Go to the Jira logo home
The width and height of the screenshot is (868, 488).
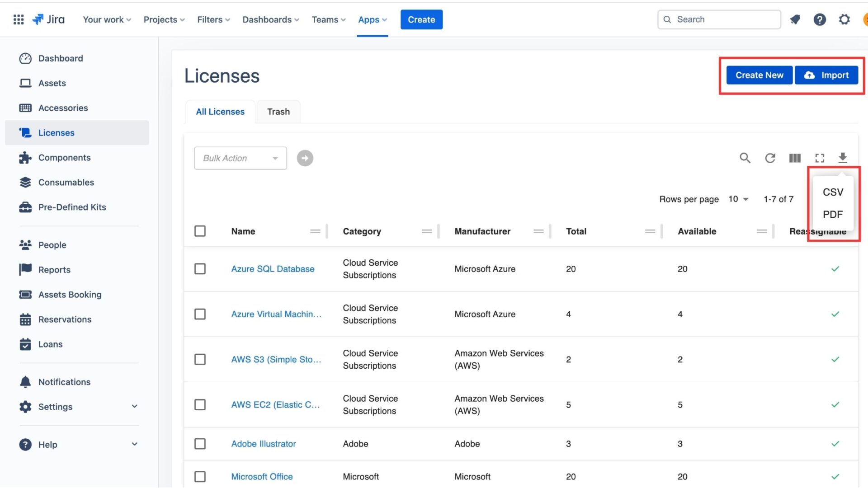[x=48, y=19]
